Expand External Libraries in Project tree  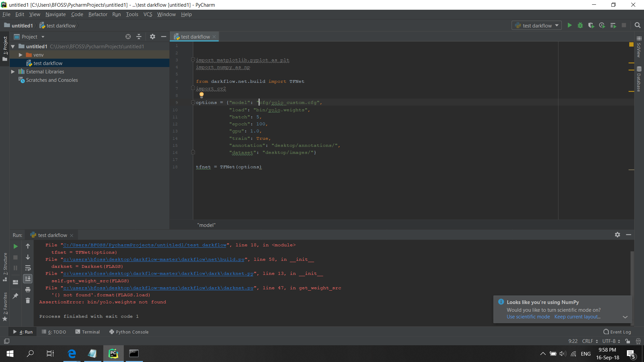click(x=13, y=71)
